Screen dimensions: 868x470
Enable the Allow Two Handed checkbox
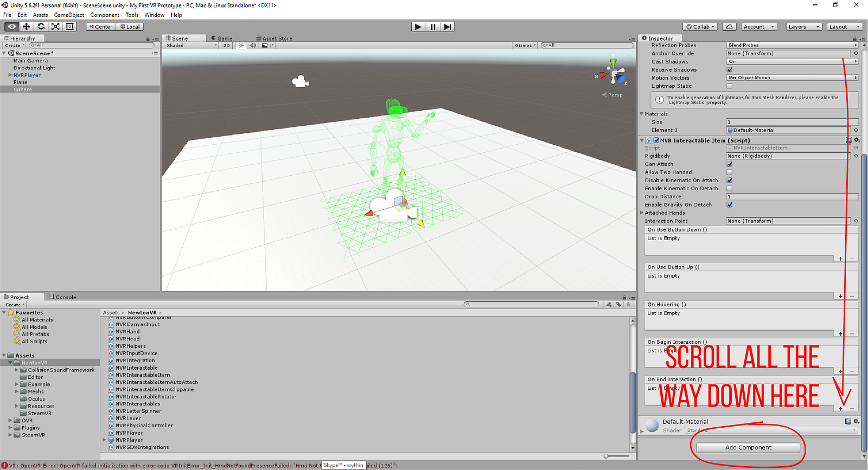730,172
